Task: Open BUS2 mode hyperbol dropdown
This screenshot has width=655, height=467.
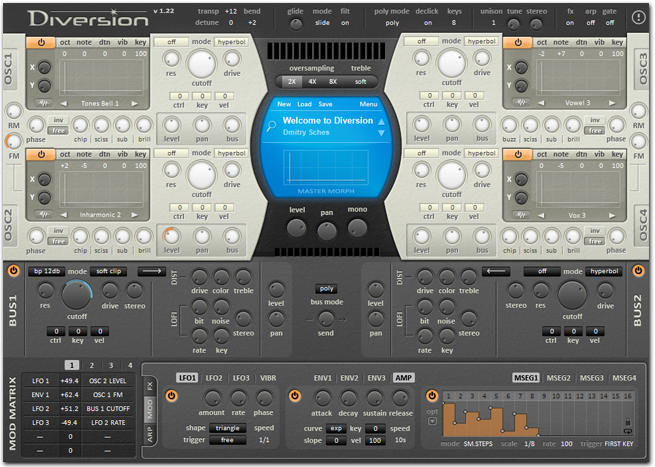Action: tap(604, 271)
